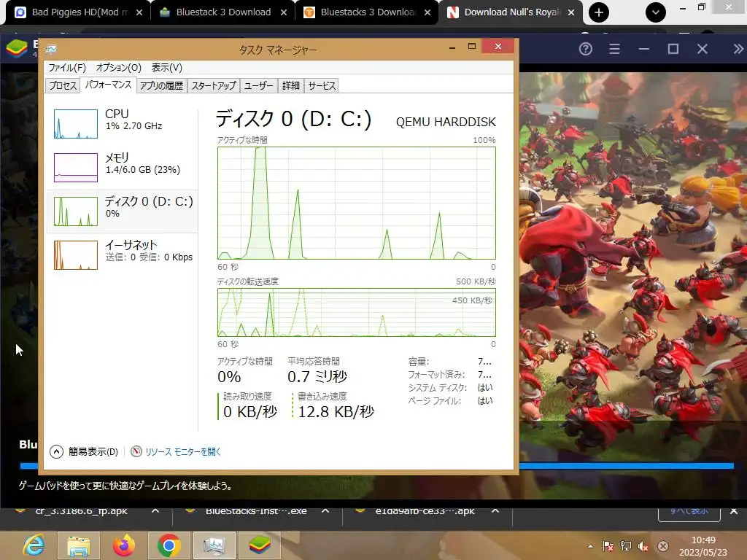Open BlueStacks help question mark icon

[x=586, y=49]
